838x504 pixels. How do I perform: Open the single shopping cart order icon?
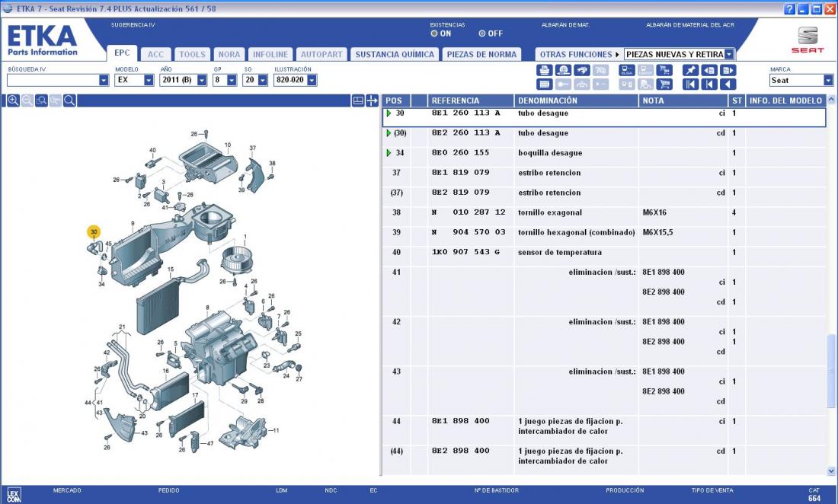click(664, 85)
